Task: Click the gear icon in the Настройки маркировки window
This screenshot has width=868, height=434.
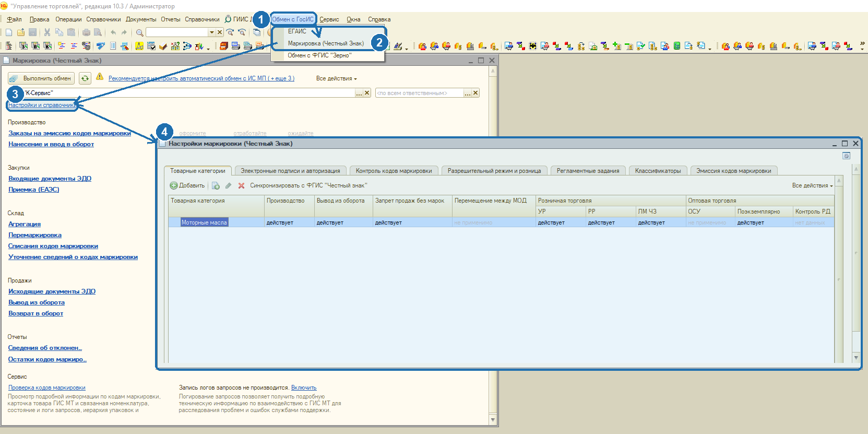Action: coord(847,156)
